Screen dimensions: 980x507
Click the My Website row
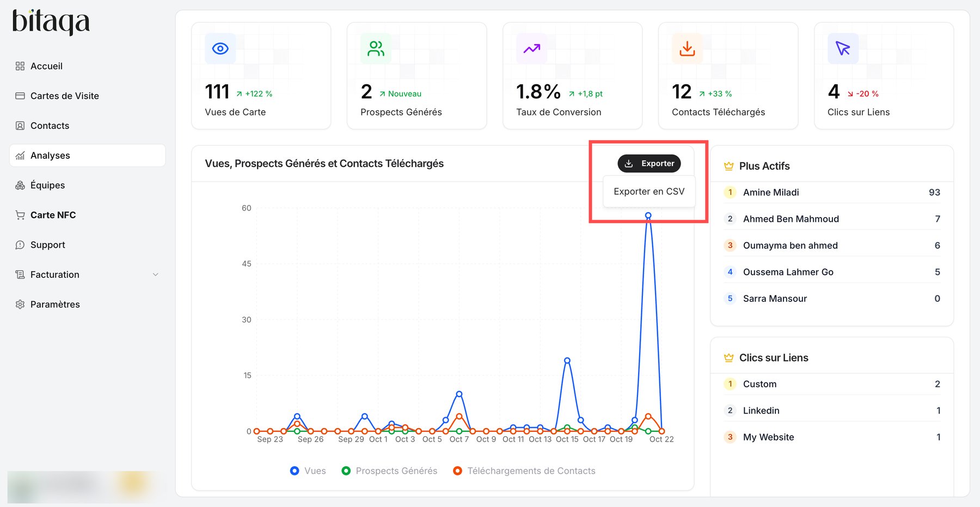pyautogui.click(x=832, y=437)
